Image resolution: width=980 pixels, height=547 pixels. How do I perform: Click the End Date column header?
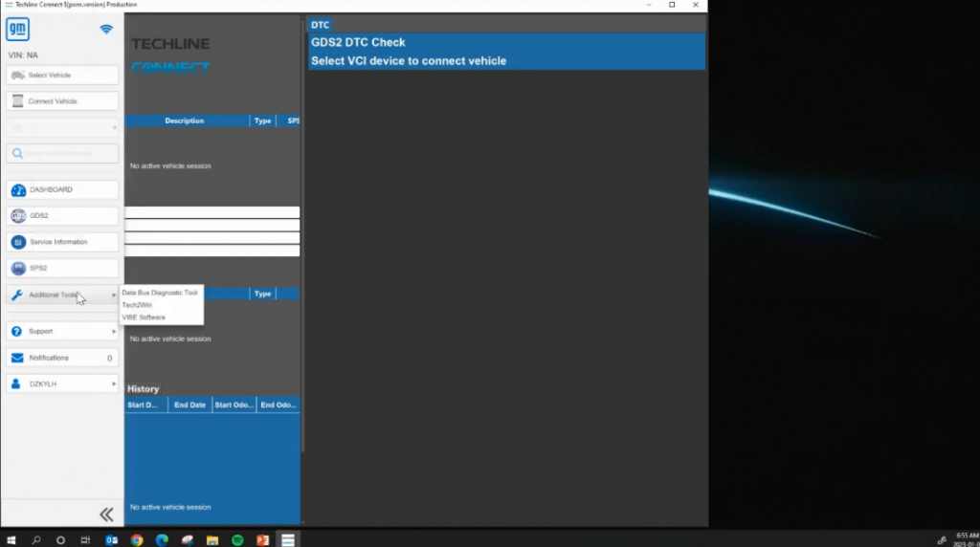190,405
